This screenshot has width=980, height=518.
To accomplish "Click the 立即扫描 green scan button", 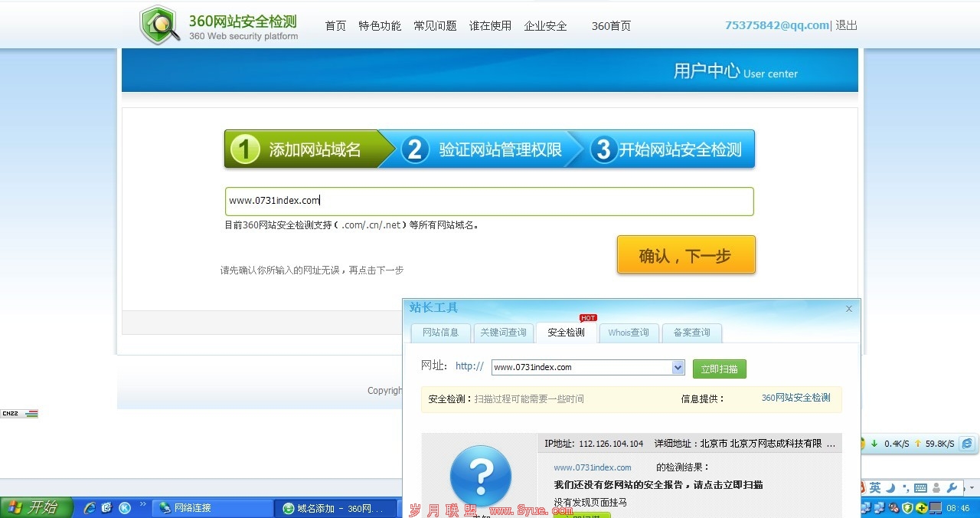I will pyautogui.click(x=719, y=369).
